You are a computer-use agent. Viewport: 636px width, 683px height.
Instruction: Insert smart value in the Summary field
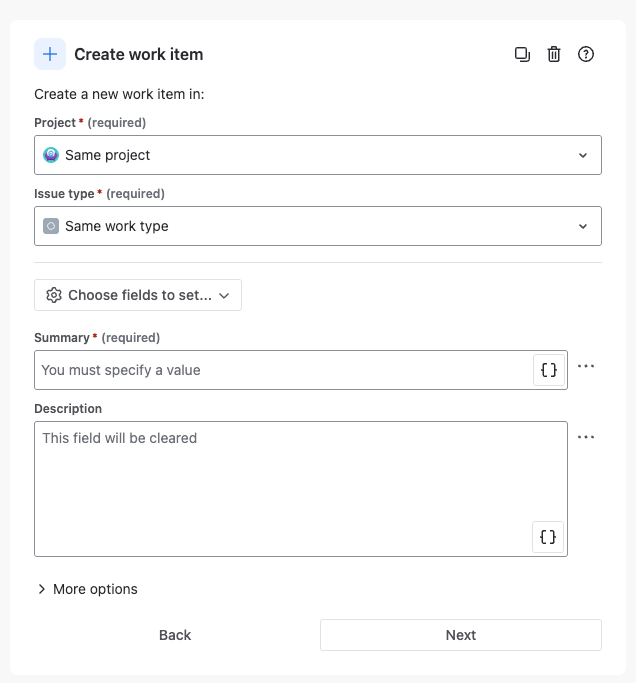pyautogui.click(x=549, y=370)
